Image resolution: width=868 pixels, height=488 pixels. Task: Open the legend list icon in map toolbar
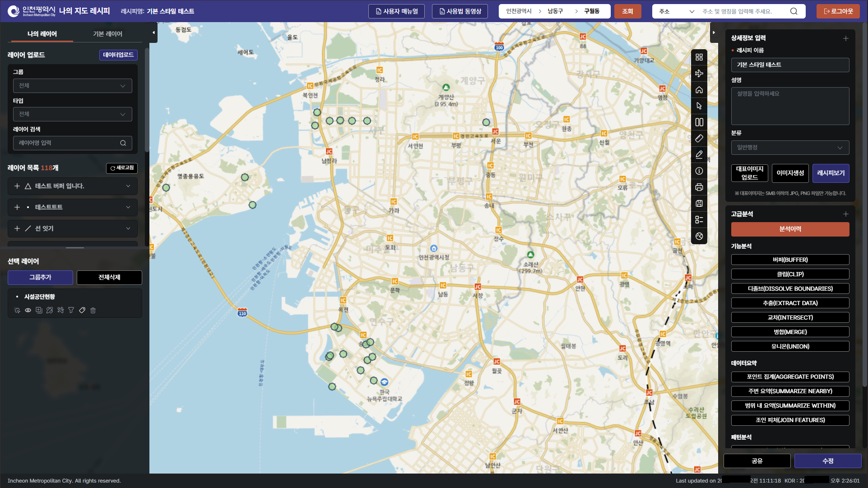click(699, 220)
